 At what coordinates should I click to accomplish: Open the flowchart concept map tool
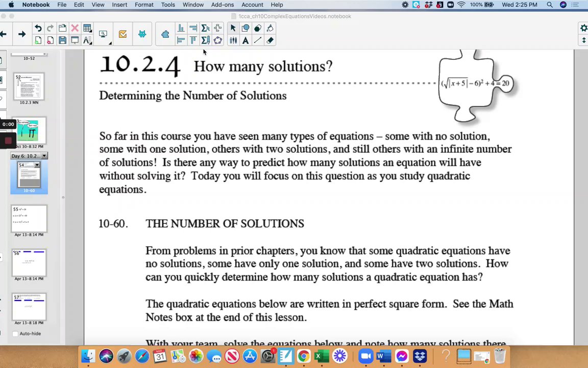[x=218, y=28]
